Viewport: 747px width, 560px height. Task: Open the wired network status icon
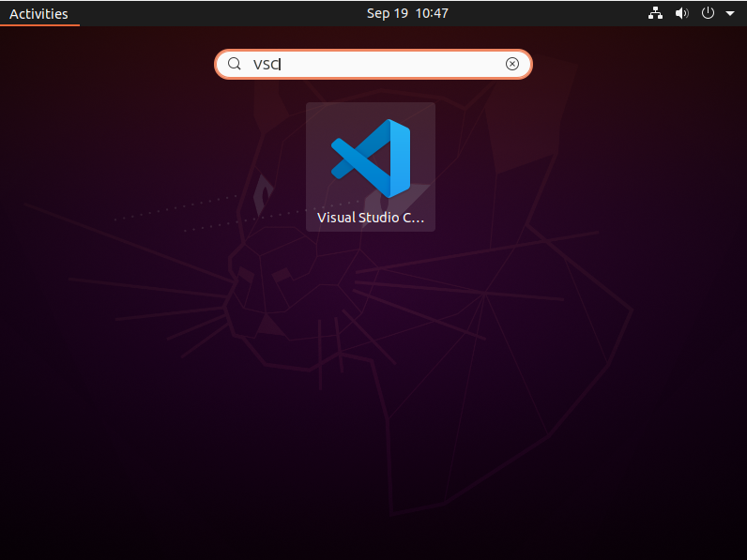click(655, 13)
